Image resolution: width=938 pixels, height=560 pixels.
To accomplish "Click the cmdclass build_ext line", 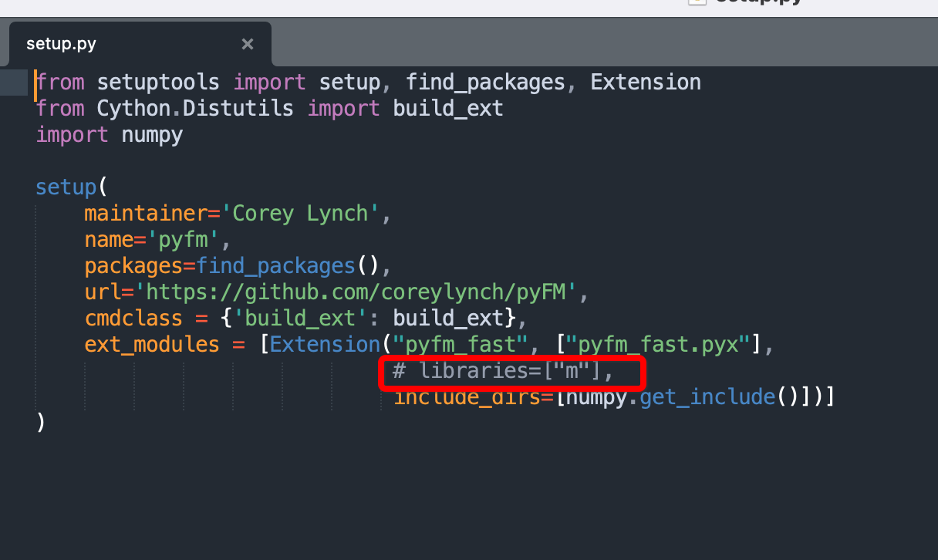I will [x=306, y=319].
